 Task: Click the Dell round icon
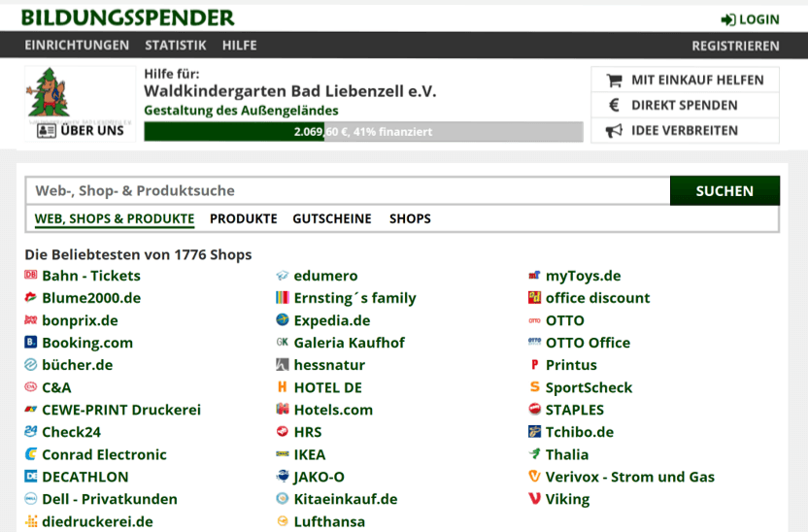[x=31, y=499]
